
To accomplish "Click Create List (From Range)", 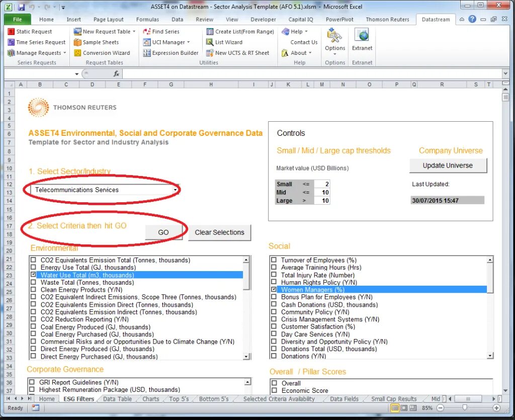I will [240, 32].
